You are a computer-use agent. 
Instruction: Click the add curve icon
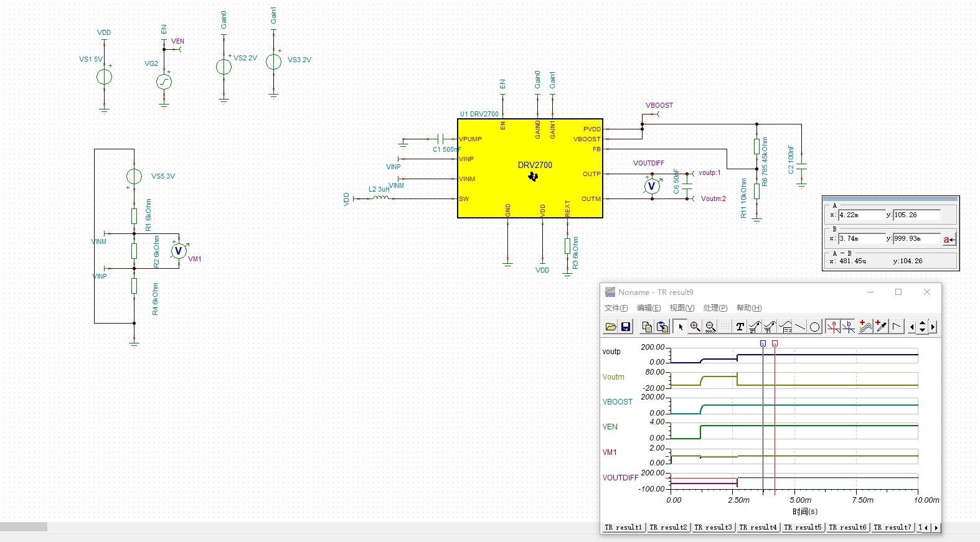pyautogui.click(x=865, y=327)
